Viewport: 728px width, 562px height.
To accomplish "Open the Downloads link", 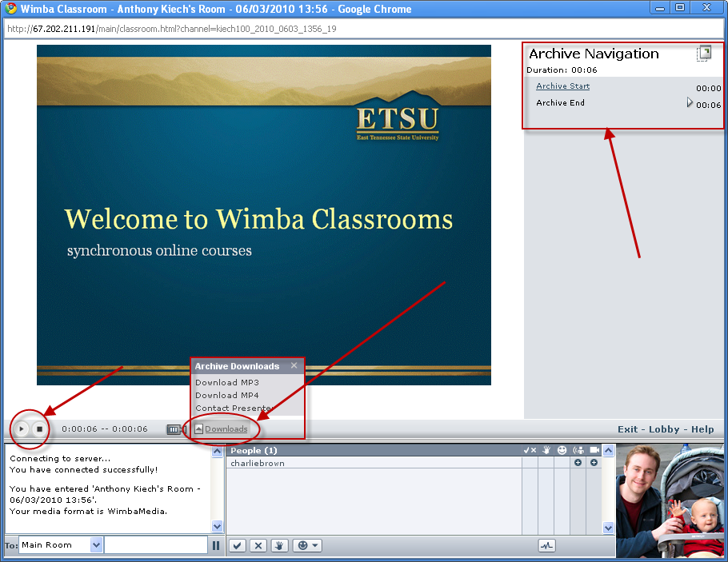I will [226, 428].
